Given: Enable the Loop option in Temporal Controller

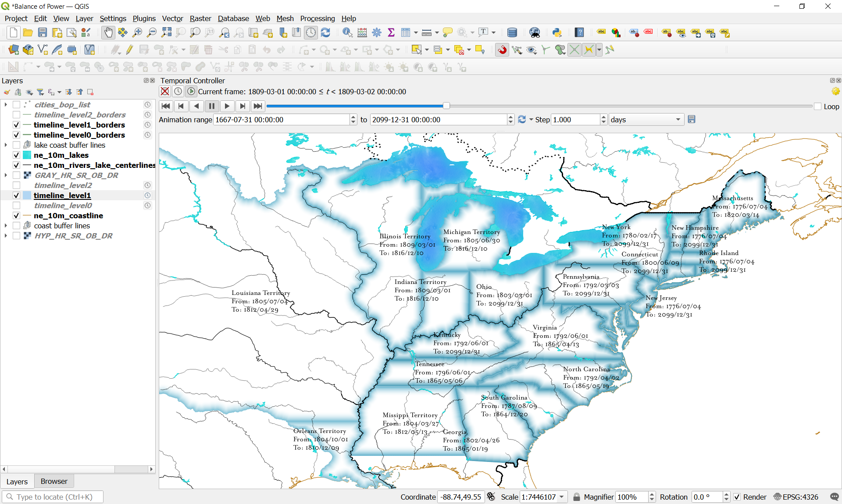Looking at the screenshot, I should [x=818, y=106].
